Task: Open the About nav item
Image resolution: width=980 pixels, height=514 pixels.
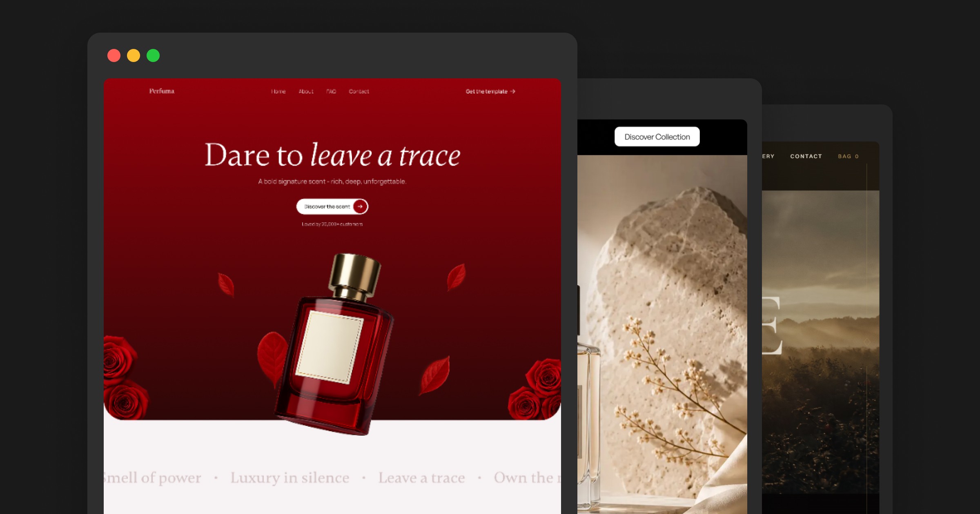Action: point(306,91)
